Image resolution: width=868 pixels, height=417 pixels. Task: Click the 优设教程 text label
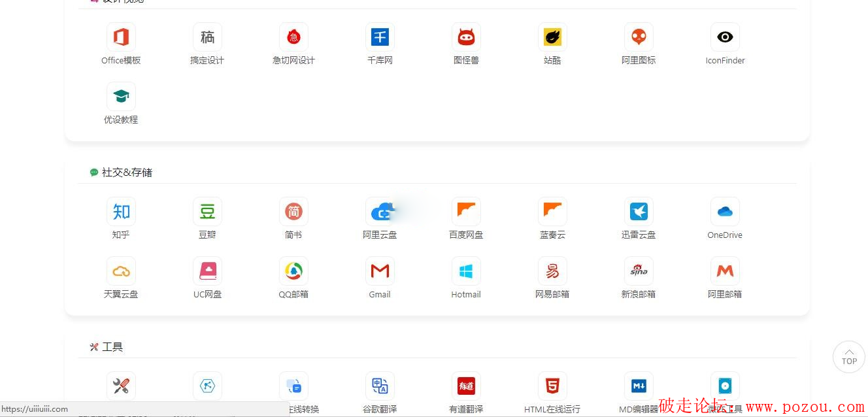121,120
